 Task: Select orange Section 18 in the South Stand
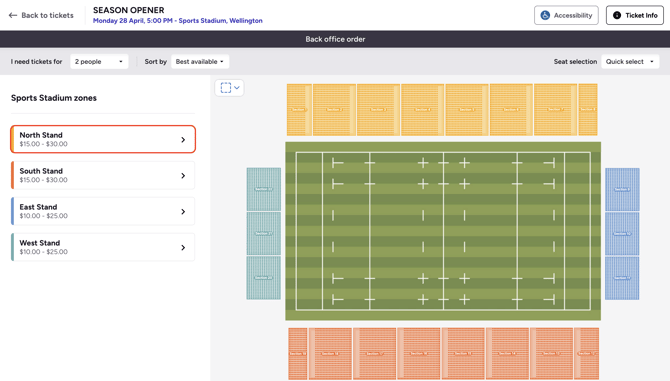[330, 354]
